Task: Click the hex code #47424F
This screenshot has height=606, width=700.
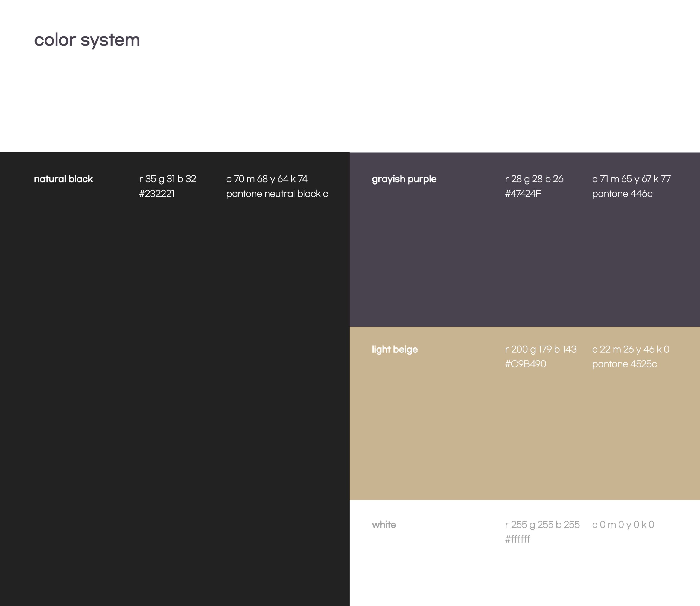Action: click(523, 194)
